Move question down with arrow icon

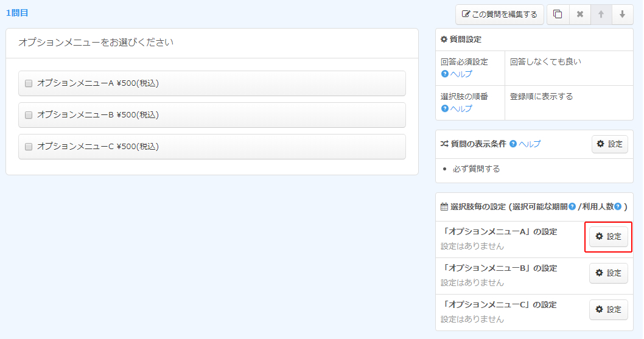[622, 15]
